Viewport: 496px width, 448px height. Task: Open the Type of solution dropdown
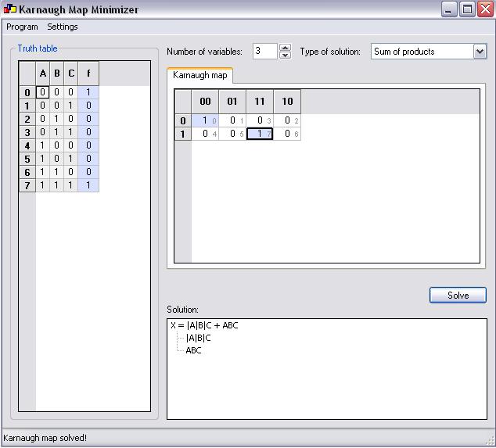click(x=480, y=52)
